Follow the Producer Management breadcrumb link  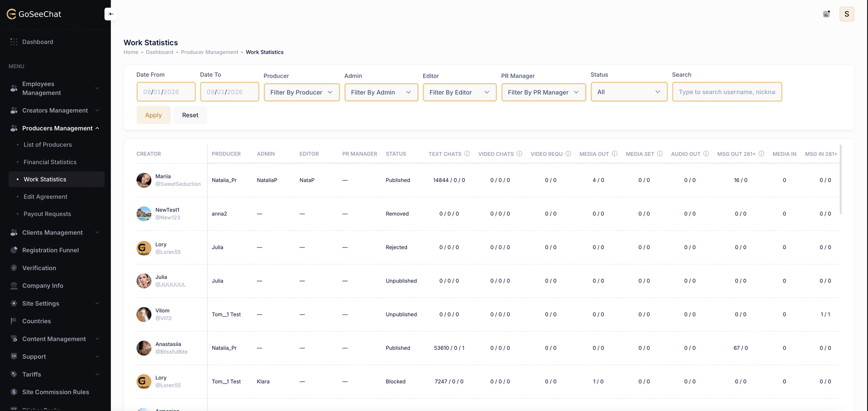[x=209, y=52]
